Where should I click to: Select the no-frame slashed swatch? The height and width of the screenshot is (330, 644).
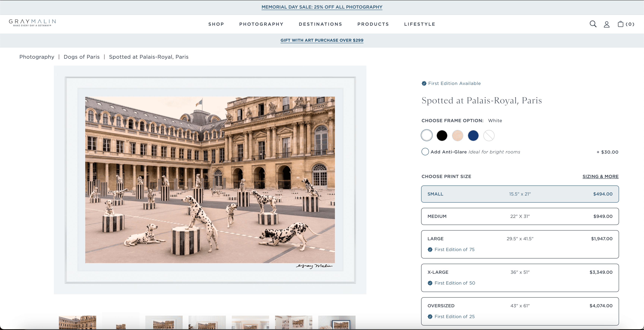[489, 135]
